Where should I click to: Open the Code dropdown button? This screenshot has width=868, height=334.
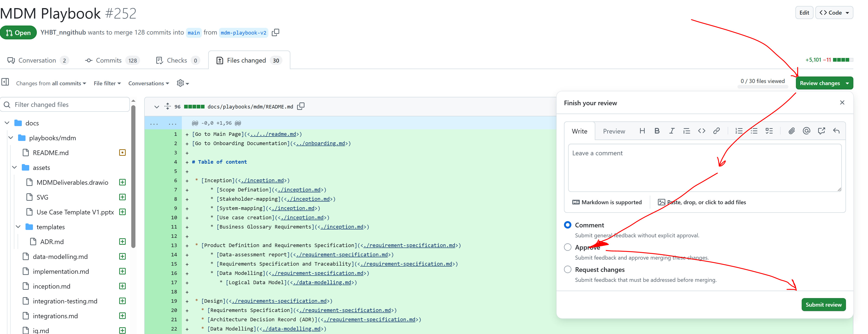pyautogui.click(x=834, y=13)
